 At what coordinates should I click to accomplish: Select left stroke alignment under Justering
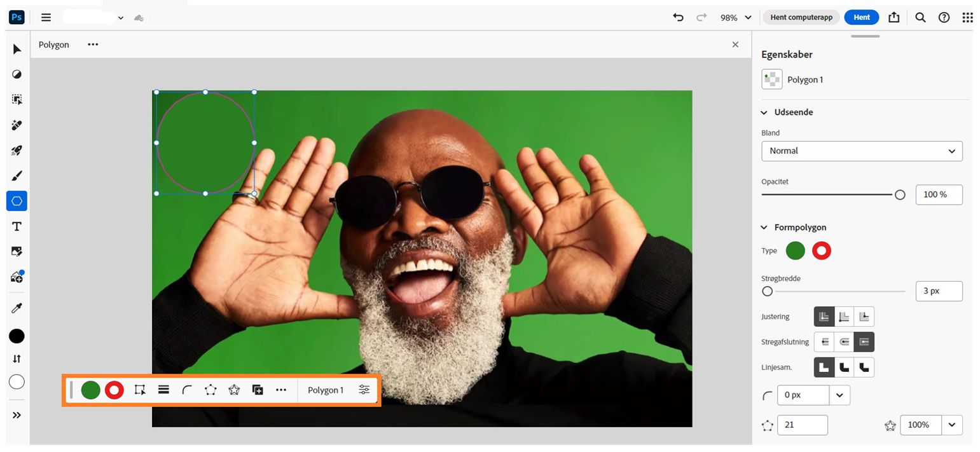824,316
